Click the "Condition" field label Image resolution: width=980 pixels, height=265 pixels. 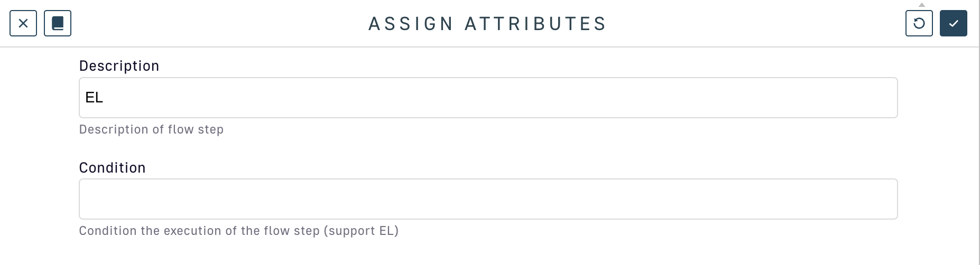(x=112, y=168)
